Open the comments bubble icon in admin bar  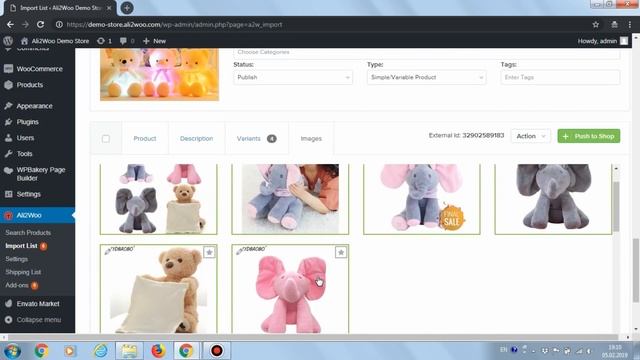pos(123,41)
